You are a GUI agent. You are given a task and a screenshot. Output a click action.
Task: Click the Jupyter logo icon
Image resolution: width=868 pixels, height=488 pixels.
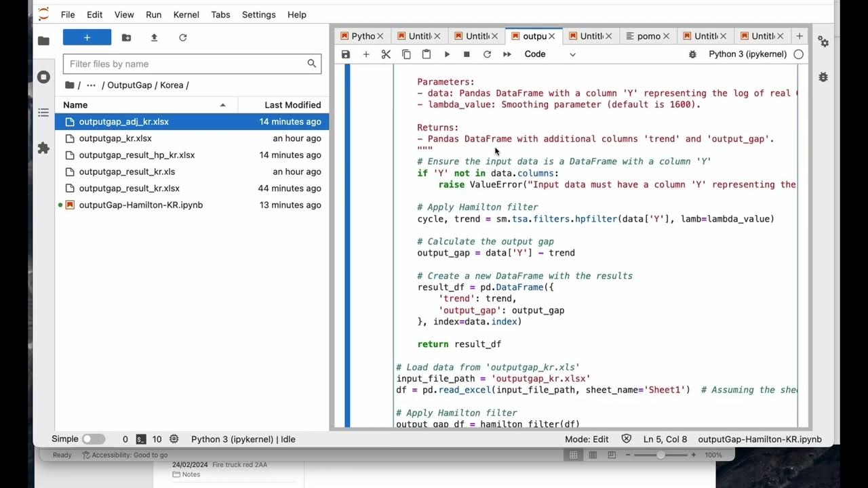[x=43, y=14]
